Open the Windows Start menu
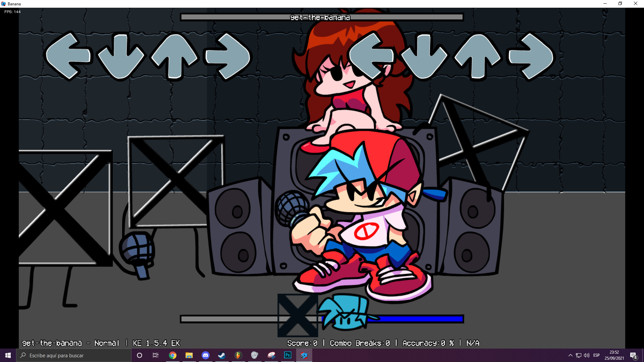644x362 pixels. click(8, 355)
